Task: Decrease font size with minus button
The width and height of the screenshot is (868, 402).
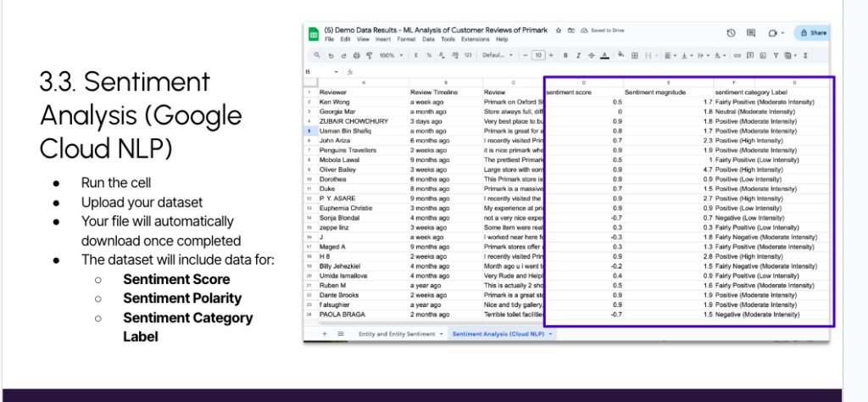Action: [526, 55]
